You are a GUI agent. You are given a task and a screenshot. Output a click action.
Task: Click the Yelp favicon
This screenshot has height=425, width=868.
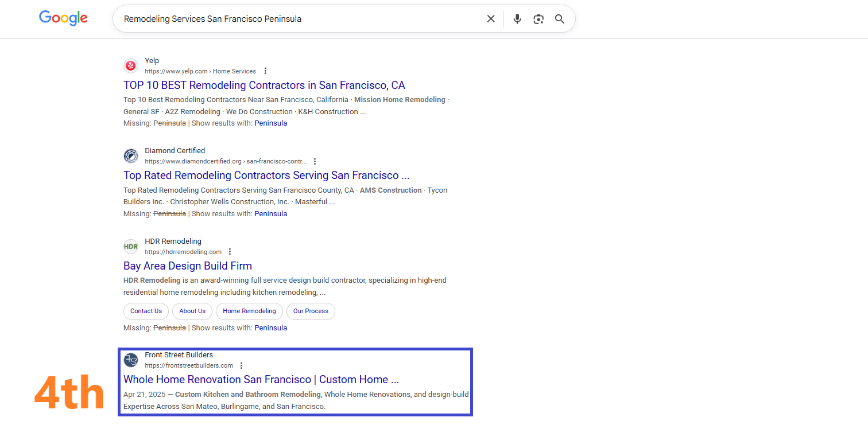pos(131,66)
